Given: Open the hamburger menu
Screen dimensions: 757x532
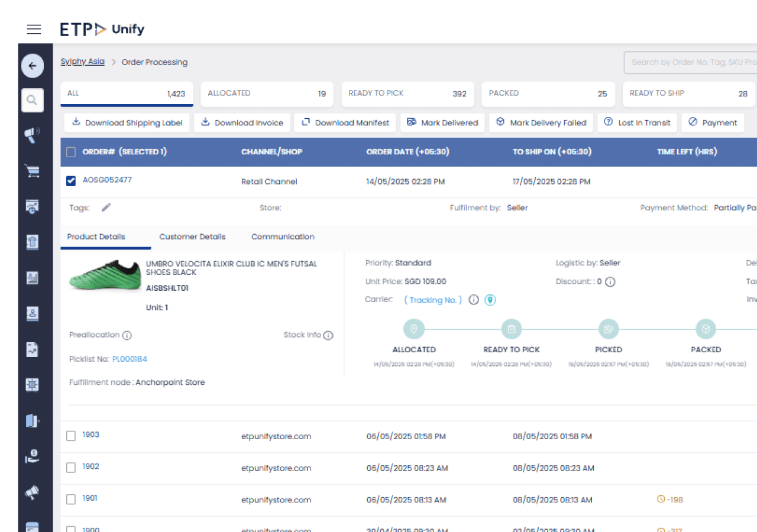Looking at the screenshot, I should 34,29.
